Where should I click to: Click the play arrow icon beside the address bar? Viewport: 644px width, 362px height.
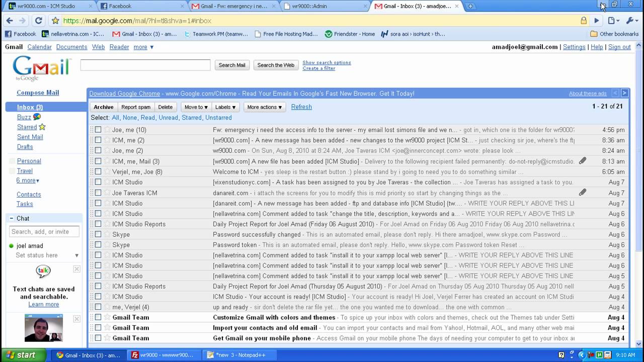(597, 21)
